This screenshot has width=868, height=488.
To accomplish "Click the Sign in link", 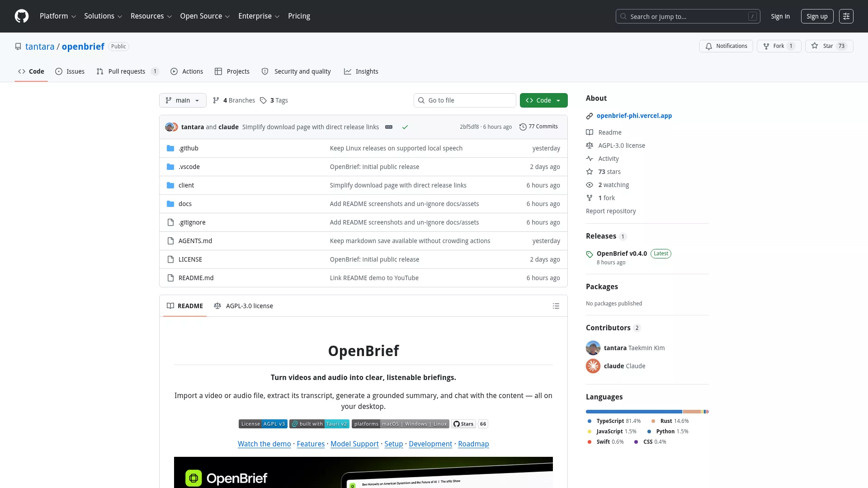I will 780,16.
